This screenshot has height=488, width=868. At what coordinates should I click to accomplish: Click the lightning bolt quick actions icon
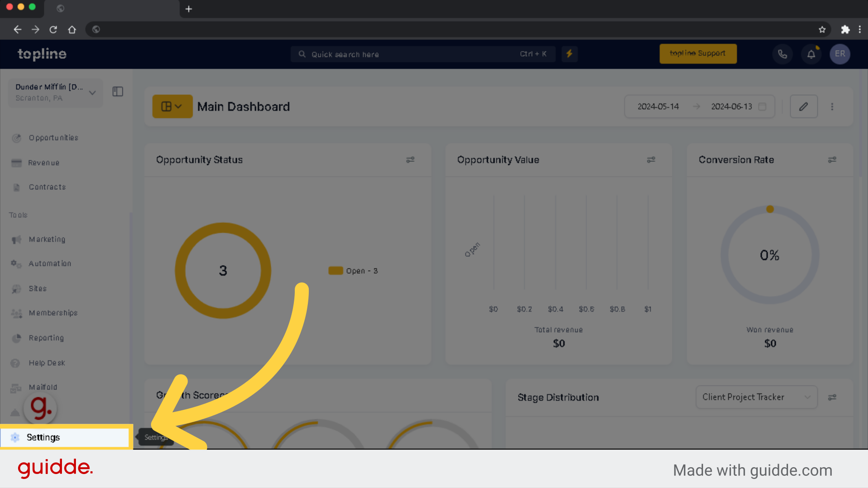tap(569, 54)
